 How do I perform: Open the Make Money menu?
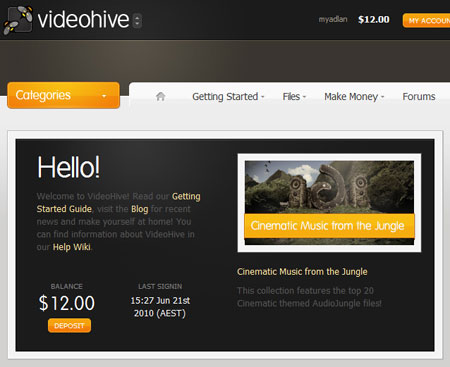(x=354, y=97)
